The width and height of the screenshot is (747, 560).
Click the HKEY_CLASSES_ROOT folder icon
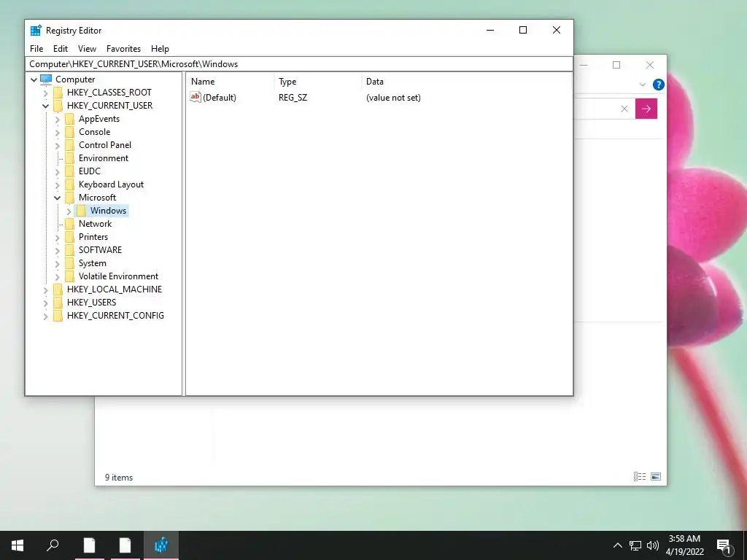click(58, 93)
